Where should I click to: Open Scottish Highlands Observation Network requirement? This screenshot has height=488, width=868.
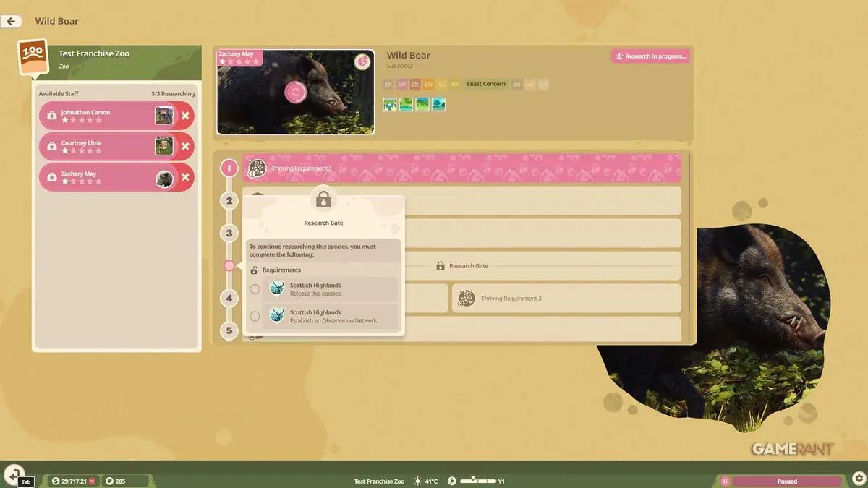tap(330, 316)
